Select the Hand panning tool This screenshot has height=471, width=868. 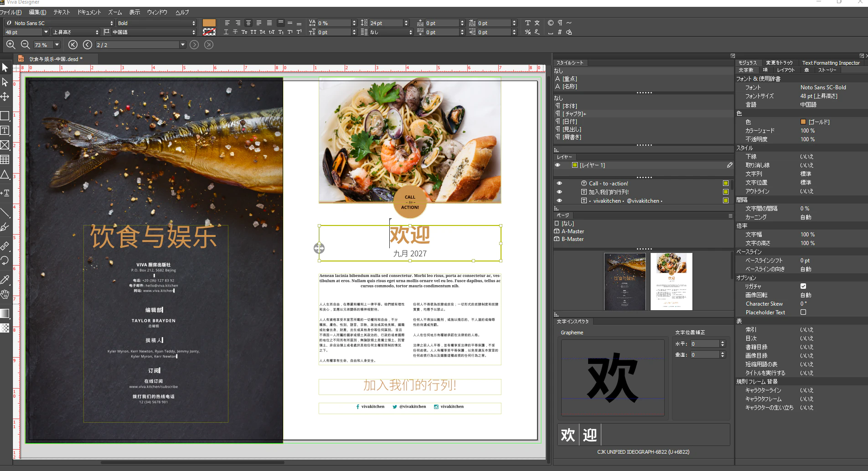coord(5,294)
